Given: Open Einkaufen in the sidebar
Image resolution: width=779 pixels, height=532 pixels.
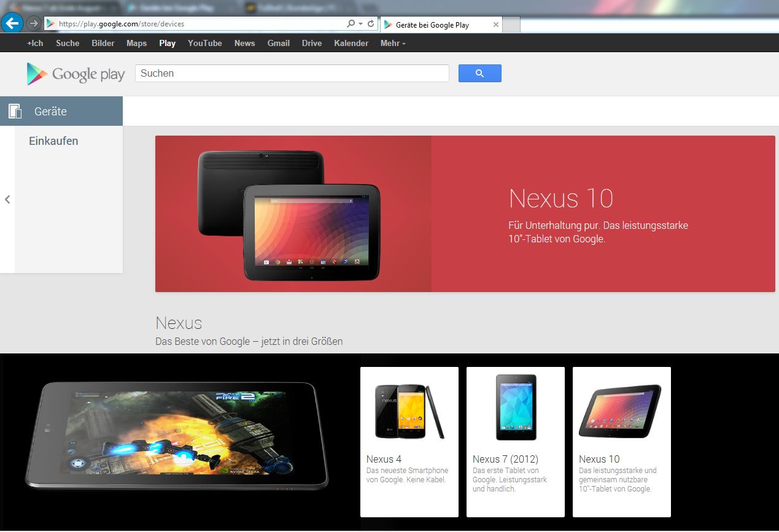Looking at the screenshot, I should click(53, 141).
